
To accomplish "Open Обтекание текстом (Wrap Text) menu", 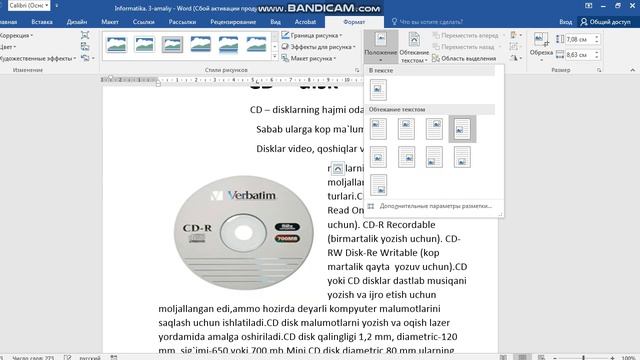I will pos(414,47).
